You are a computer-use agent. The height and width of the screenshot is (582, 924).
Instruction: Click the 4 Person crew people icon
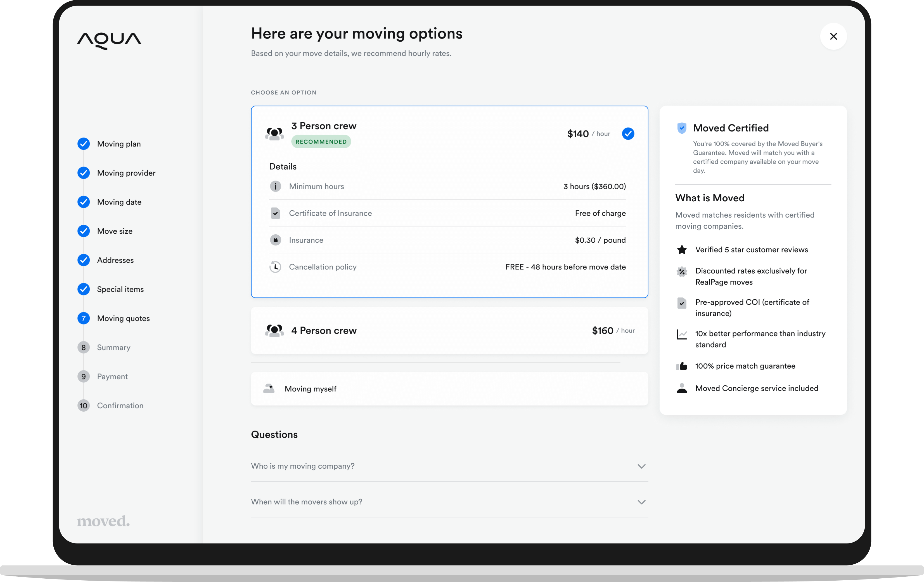coord(274,330)
